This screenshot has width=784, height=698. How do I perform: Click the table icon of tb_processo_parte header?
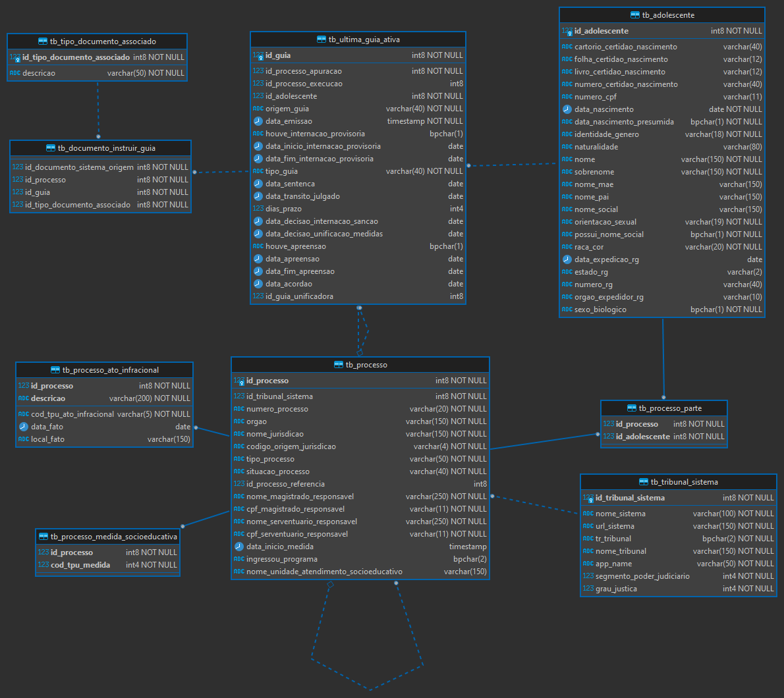[x=632, y=408]
